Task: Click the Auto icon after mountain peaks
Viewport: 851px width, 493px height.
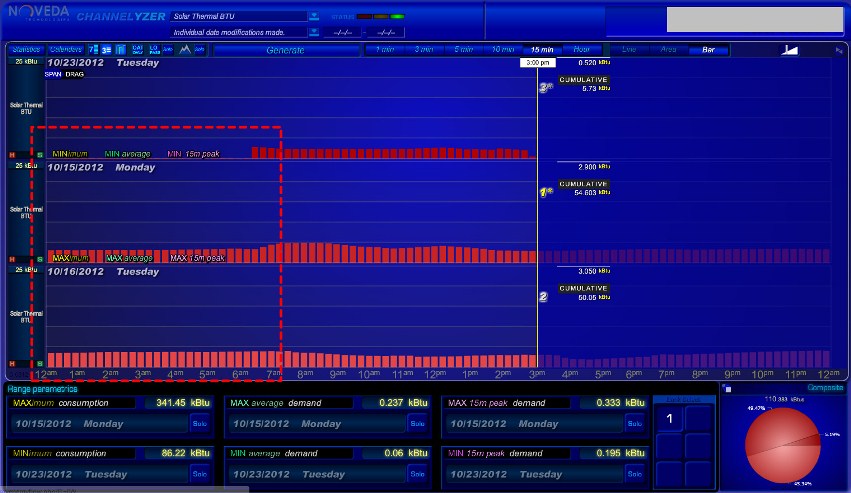Action: point(200,49)
